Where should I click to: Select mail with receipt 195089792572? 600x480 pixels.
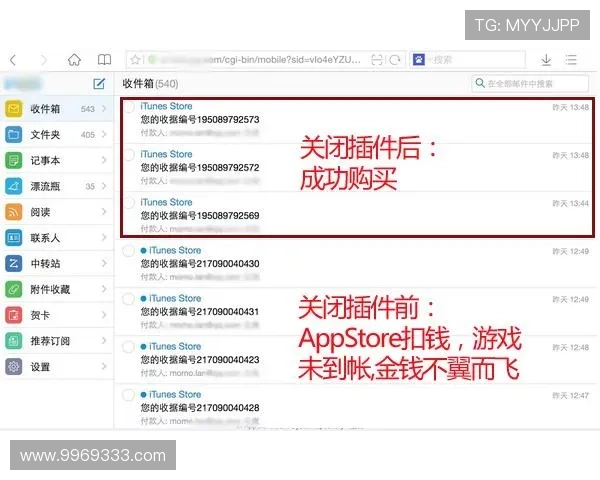pos(129,155)
